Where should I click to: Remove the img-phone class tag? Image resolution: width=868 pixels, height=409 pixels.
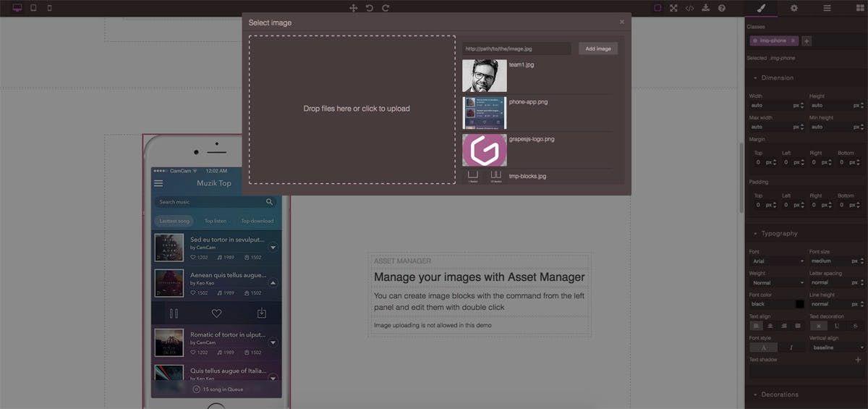point(793,41)
